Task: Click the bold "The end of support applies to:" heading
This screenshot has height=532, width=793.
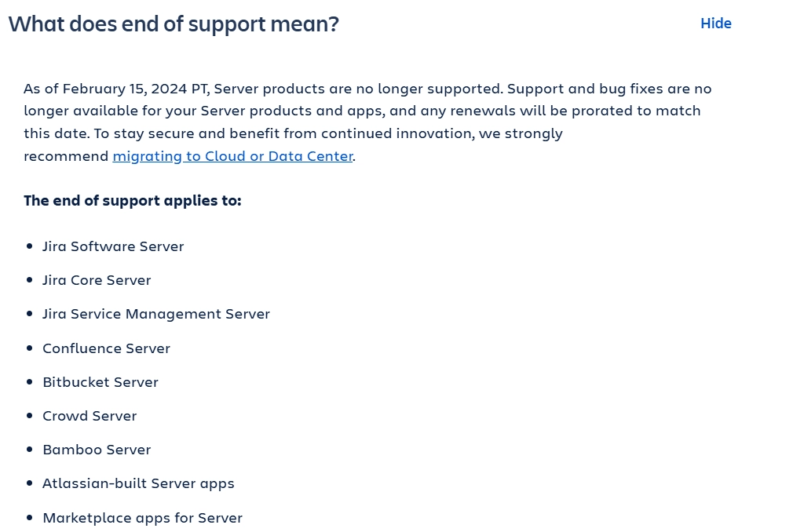Action: click(132, 200)
